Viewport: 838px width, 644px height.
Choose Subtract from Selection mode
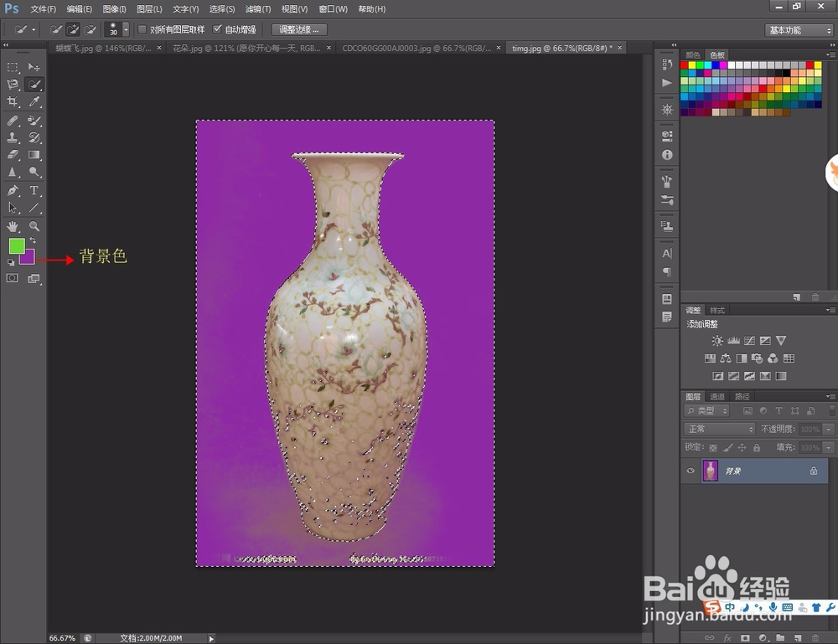point(90,30)
